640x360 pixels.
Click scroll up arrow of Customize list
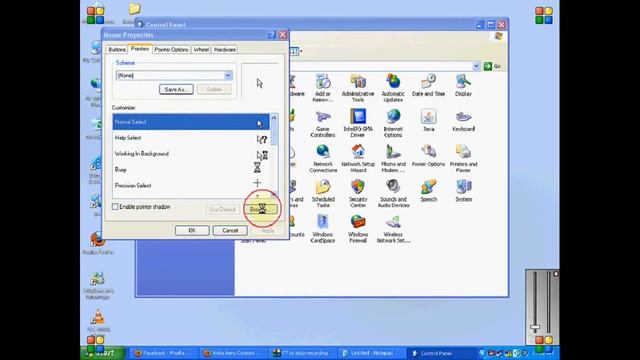274,118
